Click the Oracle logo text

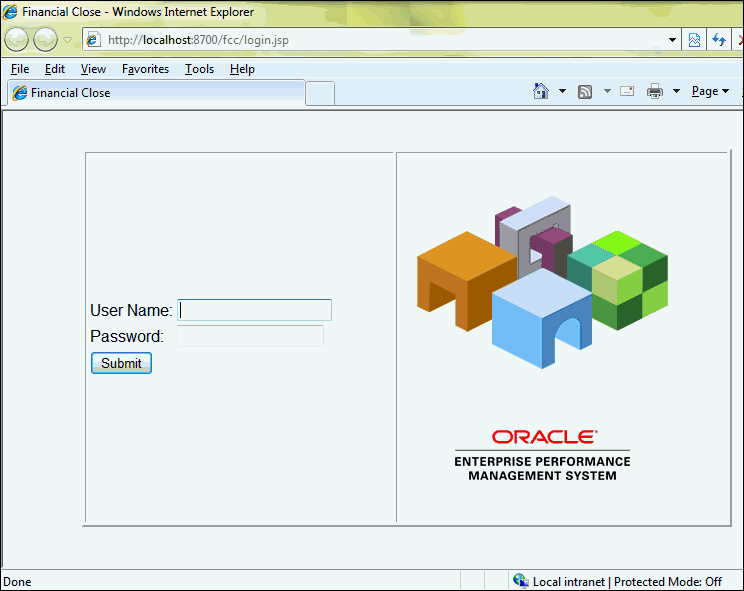(544, 437)
